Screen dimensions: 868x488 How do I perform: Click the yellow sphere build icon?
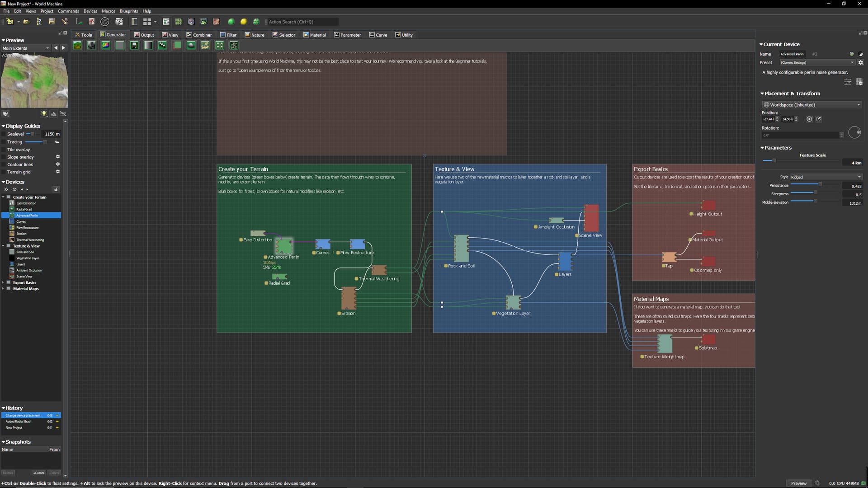tap(244, 22)
